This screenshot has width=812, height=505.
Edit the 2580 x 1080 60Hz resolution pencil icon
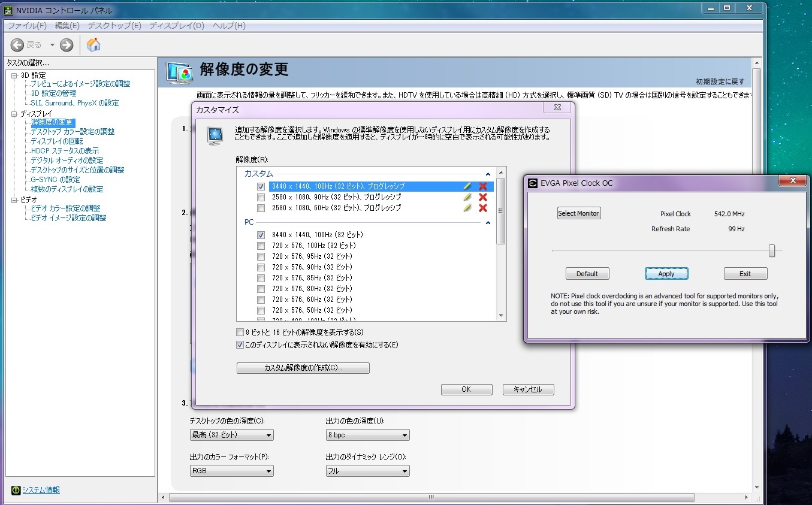[467, 208]
